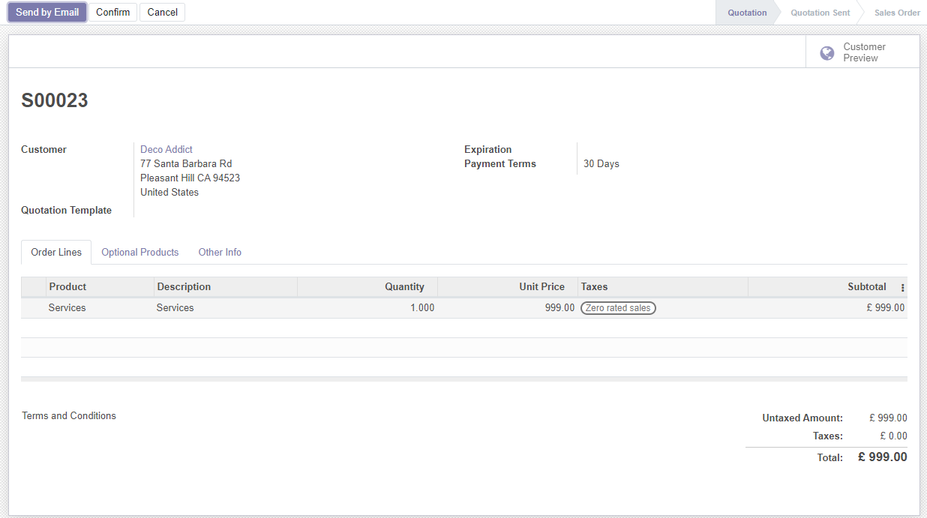Click the Terms and Conditions field

click(69, 416)
